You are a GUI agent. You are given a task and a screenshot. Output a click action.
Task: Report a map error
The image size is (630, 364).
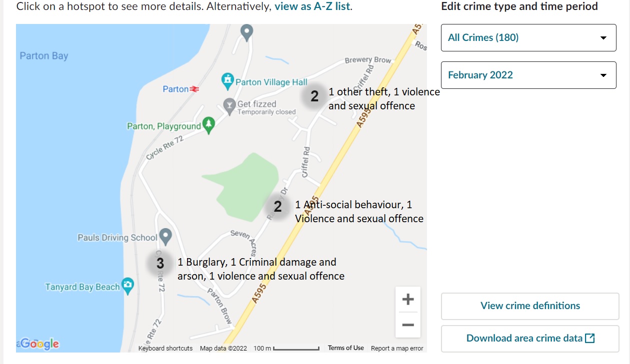(397, 349)
